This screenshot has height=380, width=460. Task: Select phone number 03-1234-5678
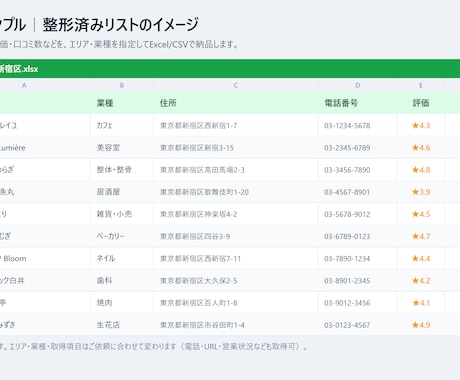tap(347, 126)
